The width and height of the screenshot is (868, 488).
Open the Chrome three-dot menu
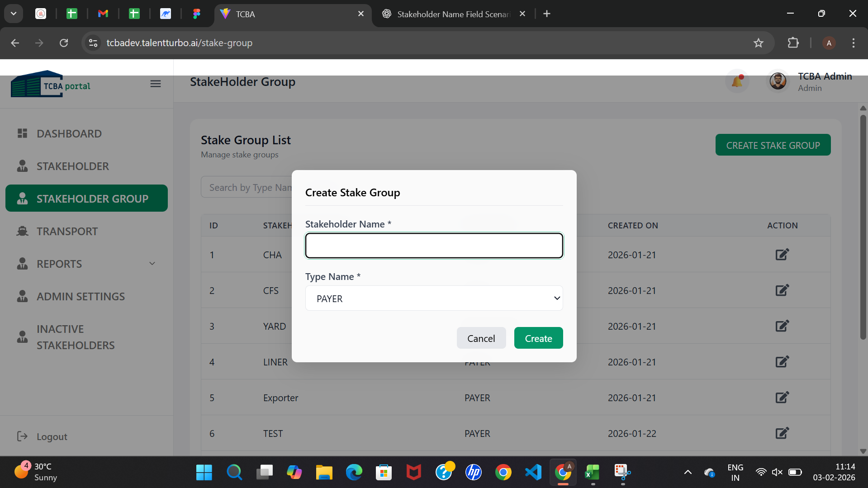click(854, 43)
